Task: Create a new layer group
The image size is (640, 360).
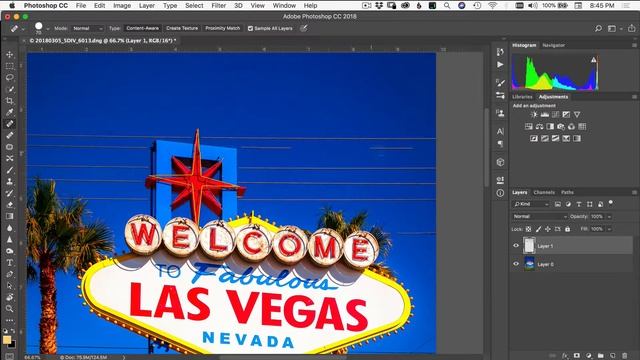Action: pos(600,356)
